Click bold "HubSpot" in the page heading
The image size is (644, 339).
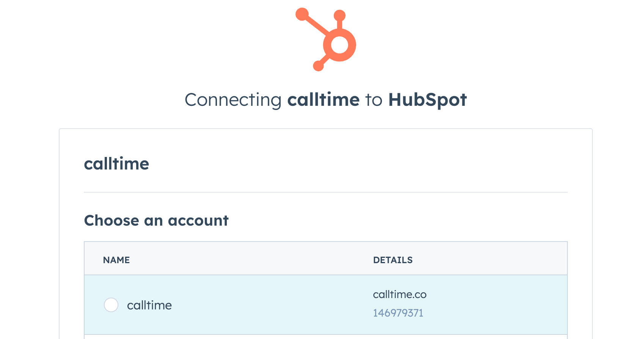tap(427, 100)
